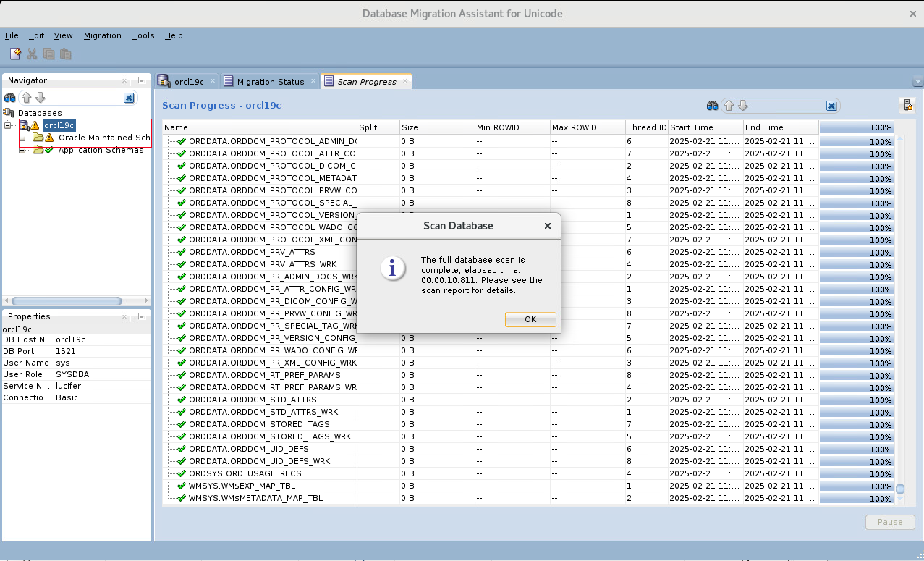Click the Navigator find-previous up arrow
The width and height of the screenshot is (924, 561).
coord(27,98)
